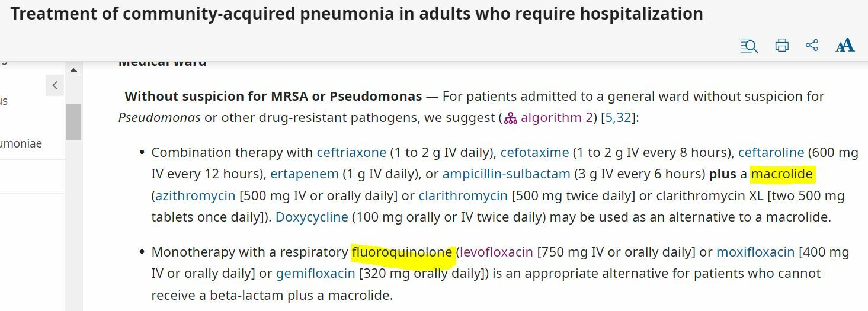868x311 pixels.
Task: Collapse the left outline sidebar
Action: coord(55,86)
